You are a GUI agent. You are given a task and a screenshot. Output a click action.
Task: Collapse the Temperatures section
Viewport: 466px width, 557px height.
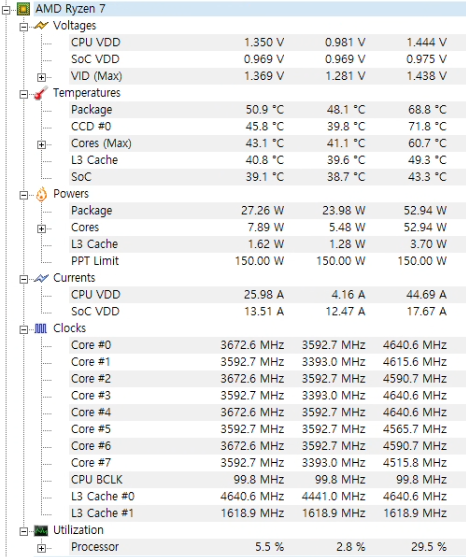click(x=24, y=94)
